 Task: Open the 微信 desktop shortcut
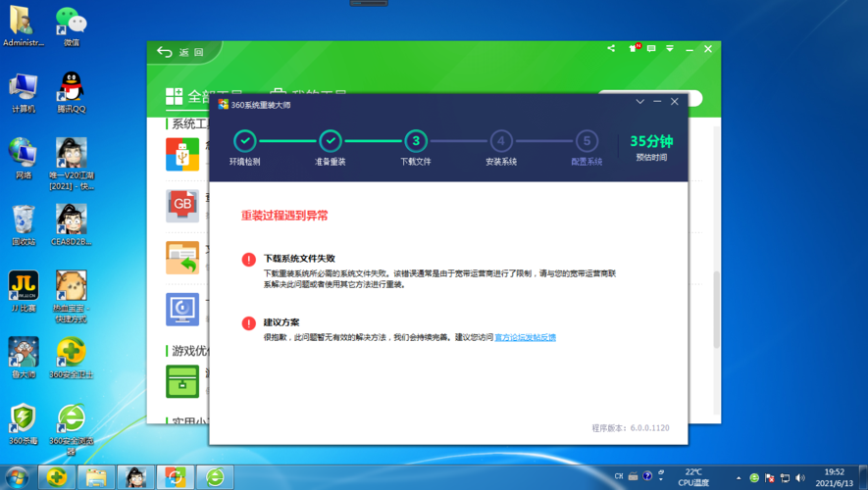72,26
